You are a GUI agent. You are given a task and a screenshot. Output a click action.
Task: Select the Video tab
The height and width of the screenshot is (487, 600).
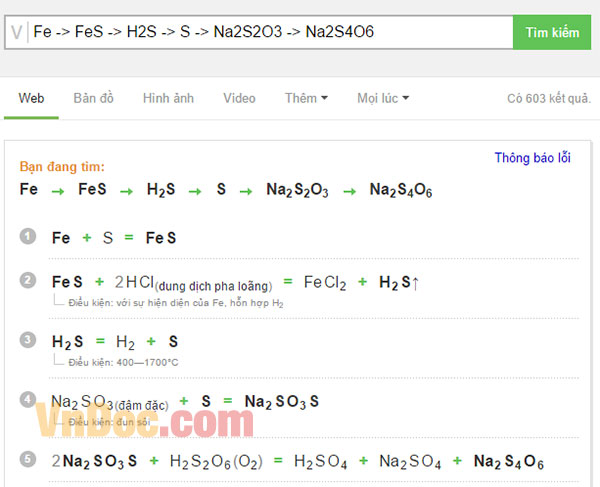[x=239, y=98]
